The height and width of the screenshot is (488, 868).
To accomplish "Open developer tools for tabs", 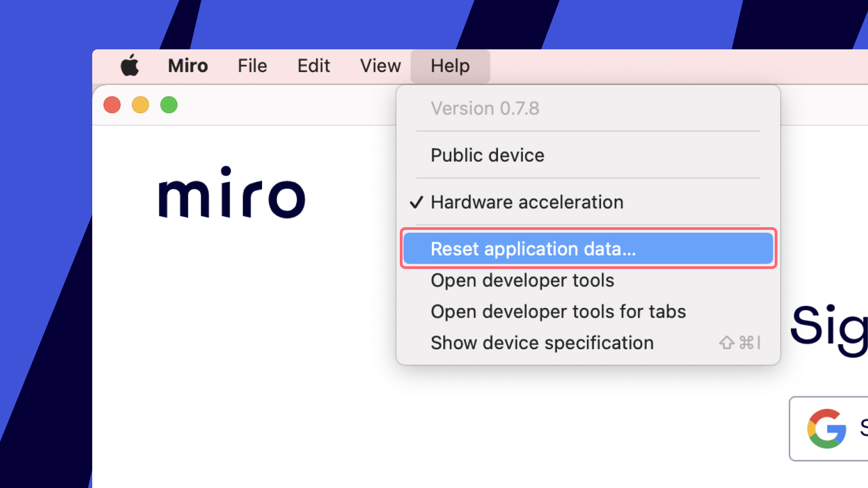I will click(x=558, y=311).
